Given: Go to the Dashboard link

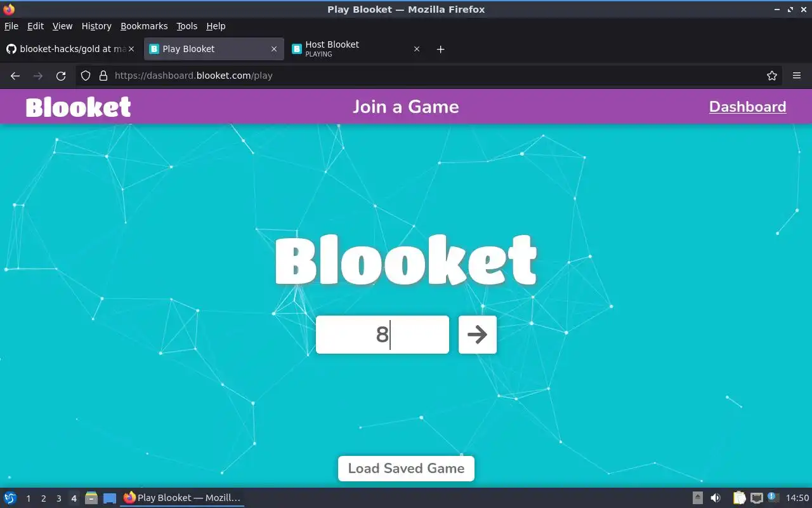Looking at the screenshot, I should pyautogui.click(x=747, y=107).
